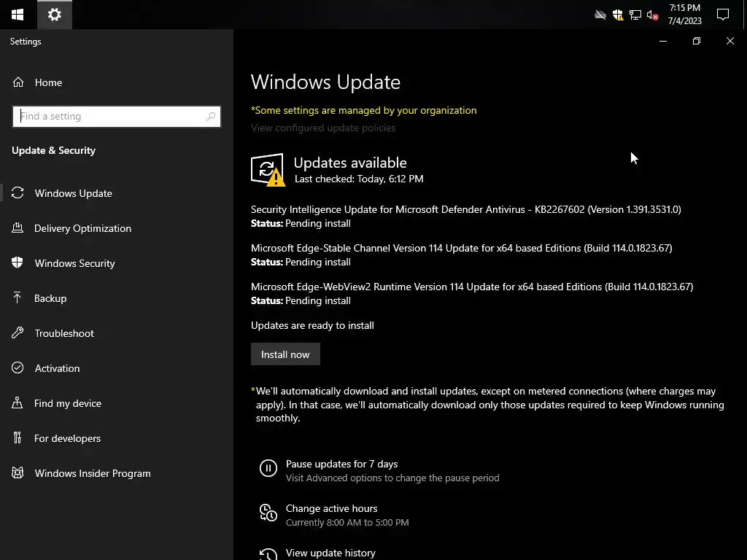Viewport: 747px width, 560px height.
Task: Open Find my device settings
Action: (68, 403)
